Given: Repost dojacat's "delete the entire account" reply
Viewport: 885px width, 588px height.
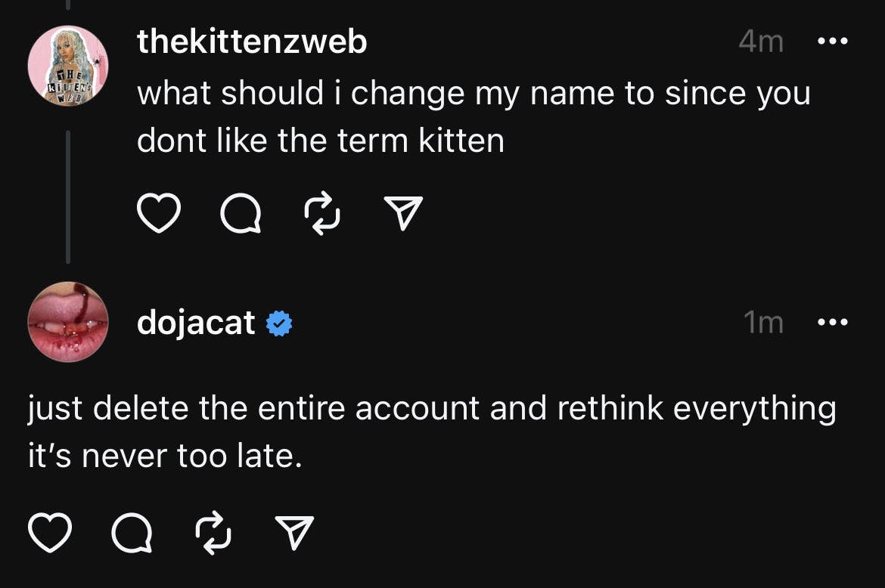Looking at the screenshot, I should tap(213, 534).
